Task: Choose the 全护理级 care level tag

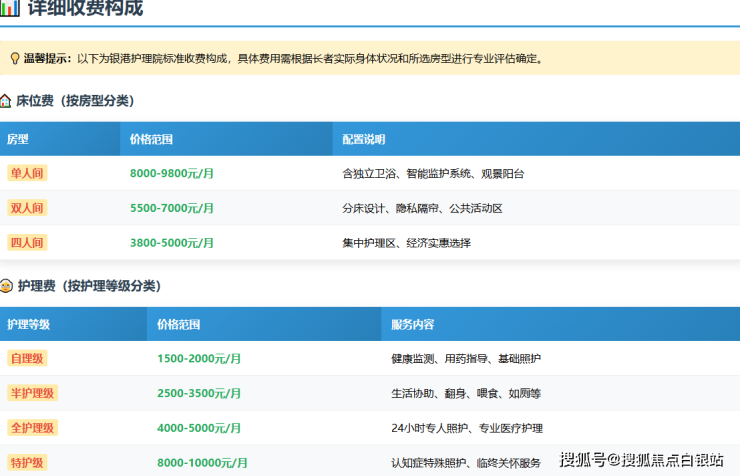Action: pos(32,428)
